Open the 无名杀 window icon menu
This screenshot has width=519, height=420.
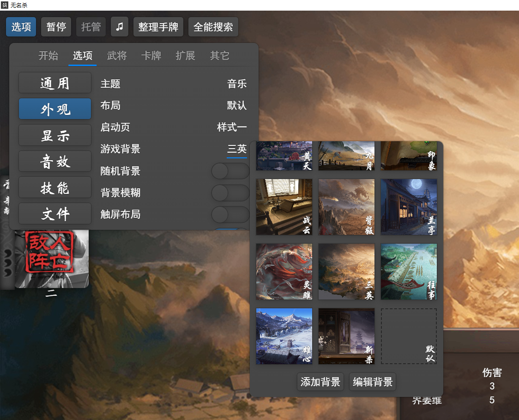5,5
